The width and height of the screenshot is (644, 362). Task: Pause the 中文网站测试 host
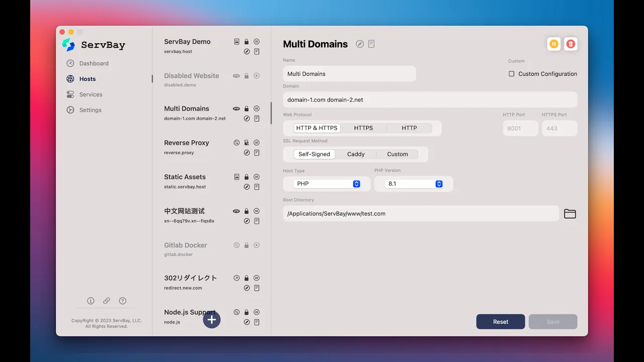(257, 211)
